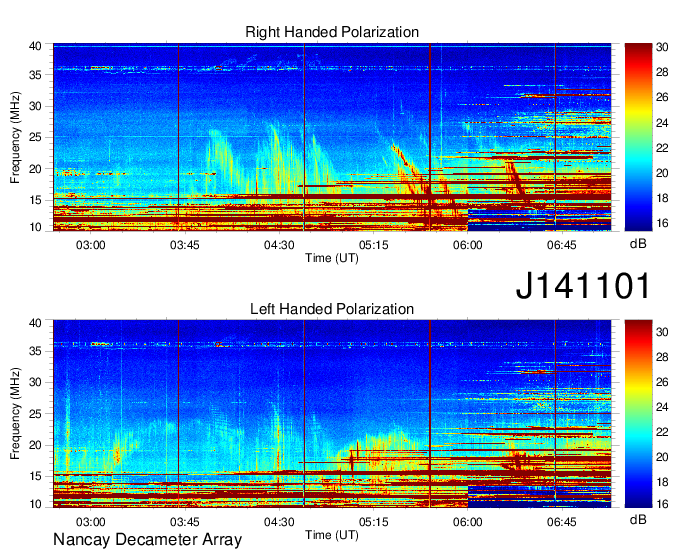This screenshot has height=552, width=680.
Task: Click the 26 value on the upper colorbar scale
Action: [662, 98]
